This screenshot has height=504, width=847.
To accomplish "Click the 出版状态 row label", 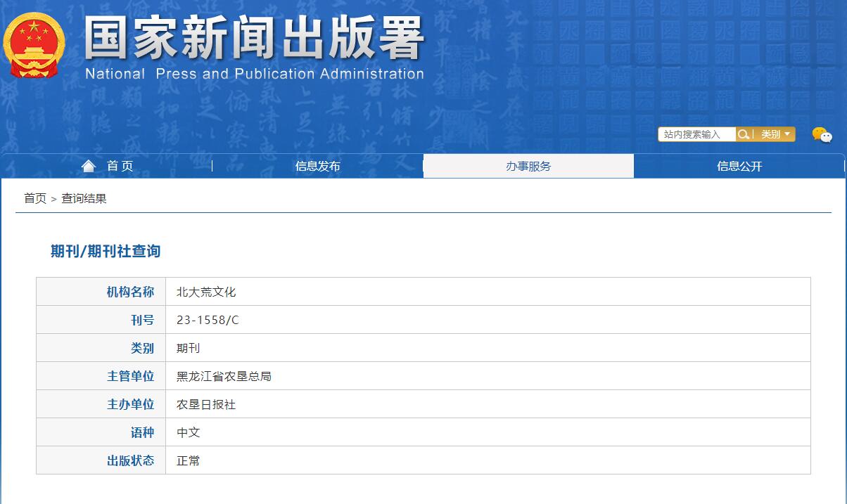I will click(132, 460).
